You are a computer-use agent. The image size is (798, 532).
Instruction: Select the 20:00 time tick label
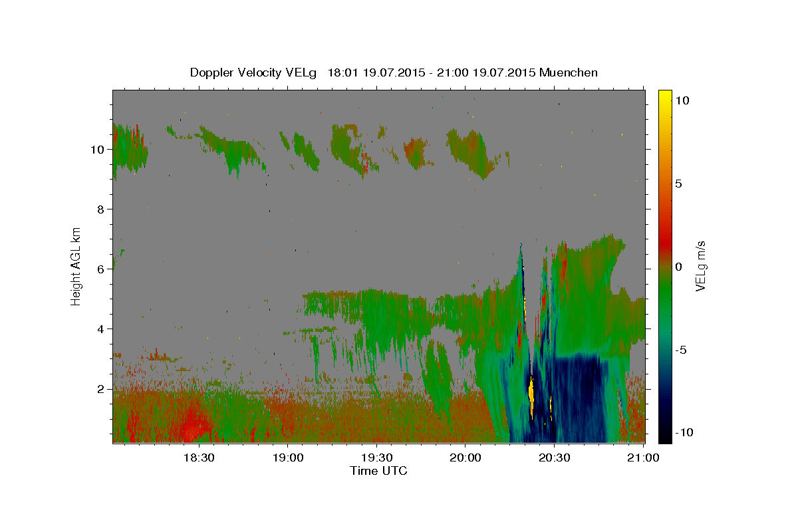pyautogui.click(x=465, y=458)
